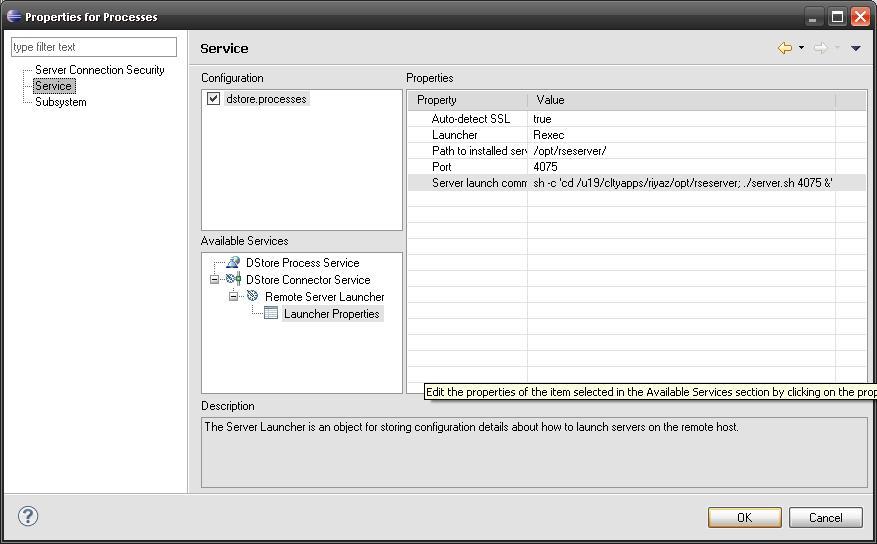Click the Eclipse icon in title bar
The width and height of the screenshot is (877, 544).
pos(14,16)
